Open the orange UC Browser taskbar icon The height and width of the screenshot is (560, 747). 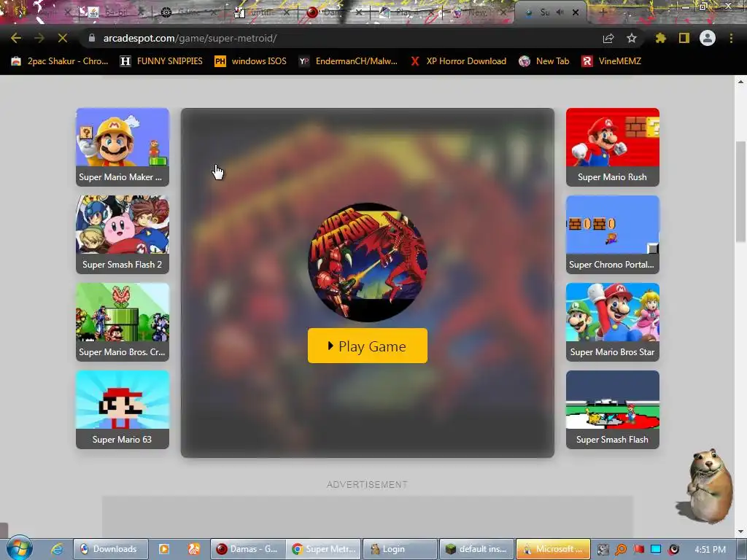(x=194, y=549)
